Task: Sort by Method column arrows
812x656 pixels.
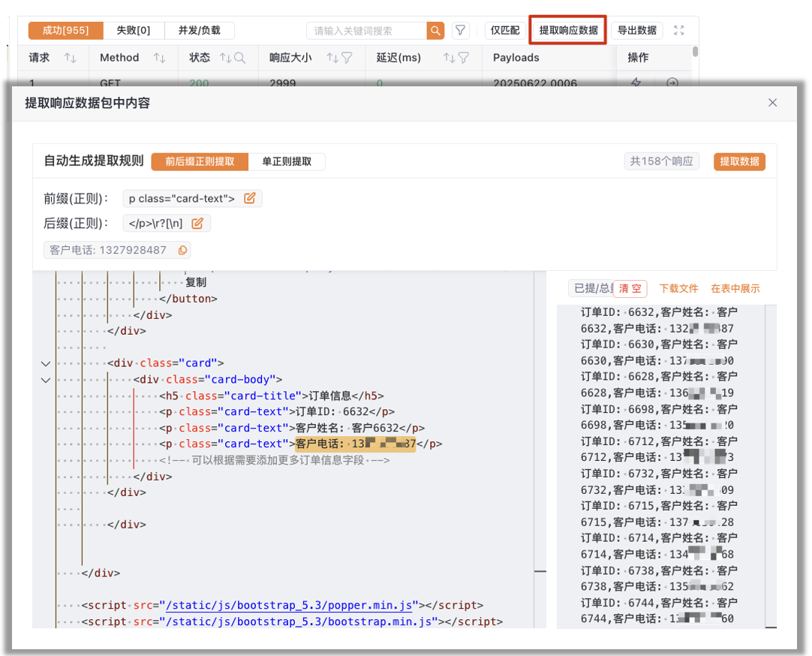Action: tap(160, 58)
